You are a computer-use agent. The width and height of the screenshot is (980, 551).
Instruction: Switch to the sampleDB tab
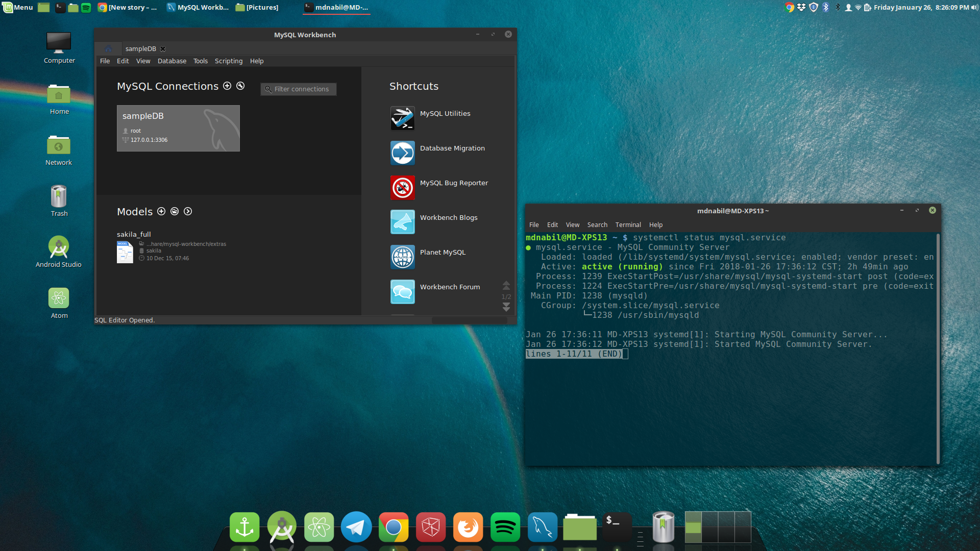pyautogui.click(x=141, y=49)
